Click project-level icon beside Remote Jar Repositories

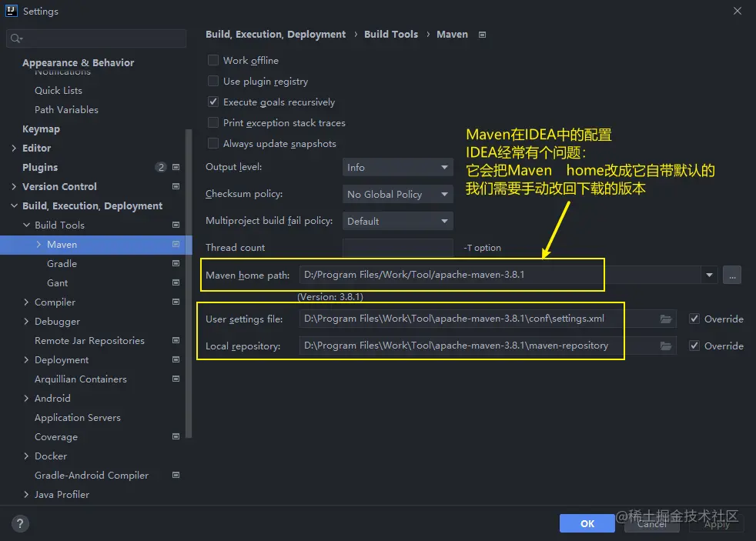176,341
